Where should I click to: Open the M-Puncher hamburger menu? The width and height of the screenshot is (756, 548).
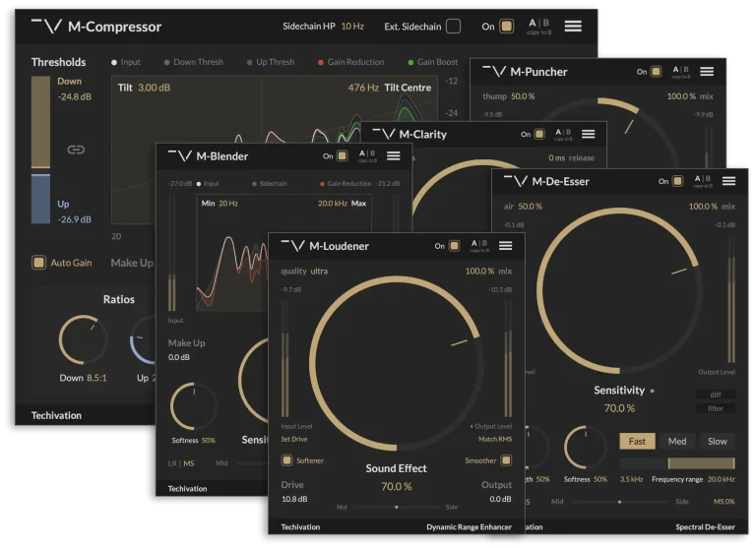[707, 72]
